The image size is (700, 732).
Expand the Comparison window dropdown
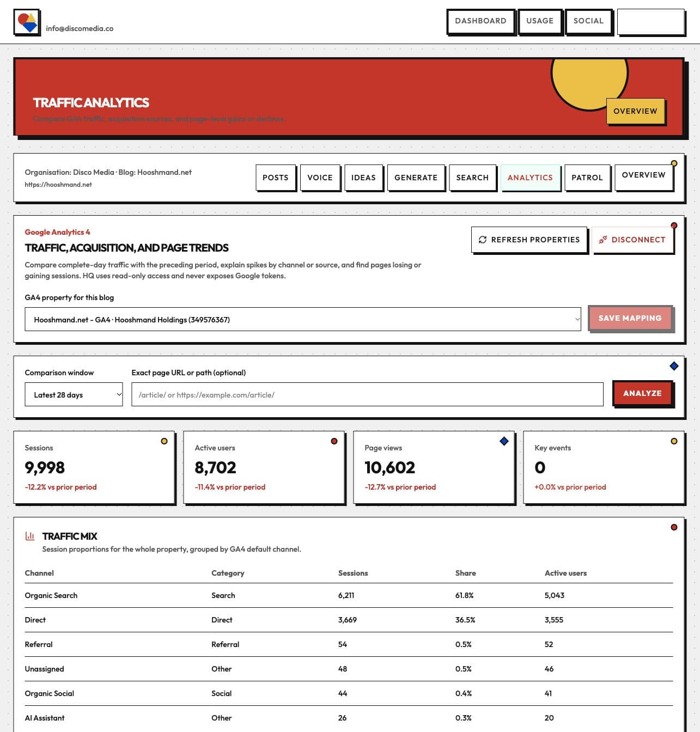(74, 394)
